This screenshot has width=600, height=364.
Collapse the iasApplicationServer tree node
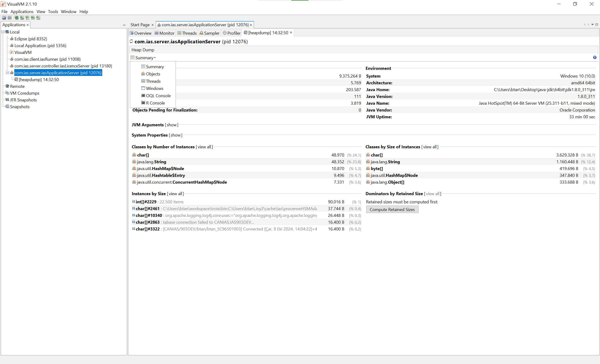(x=7, y=73)
